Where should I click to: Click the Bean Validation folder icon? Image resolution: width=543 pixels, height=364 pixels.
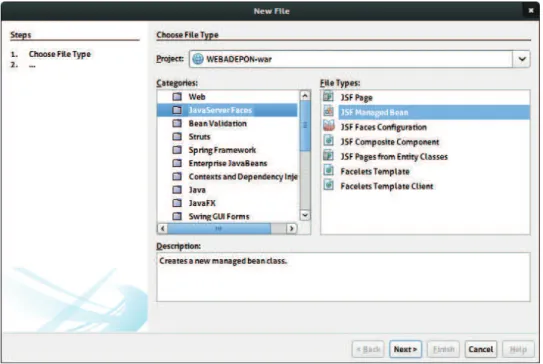click(x=177, y=123)
